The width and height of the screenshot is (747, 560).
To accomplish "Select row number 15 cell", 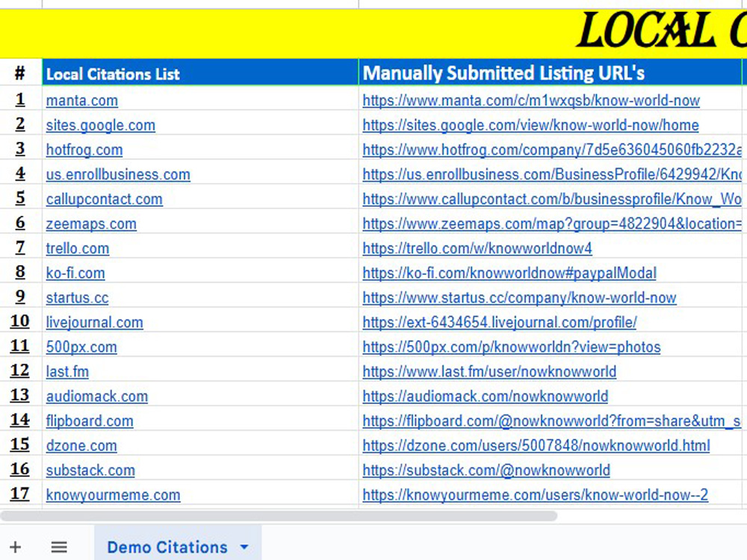I will [x=20, y=444].
